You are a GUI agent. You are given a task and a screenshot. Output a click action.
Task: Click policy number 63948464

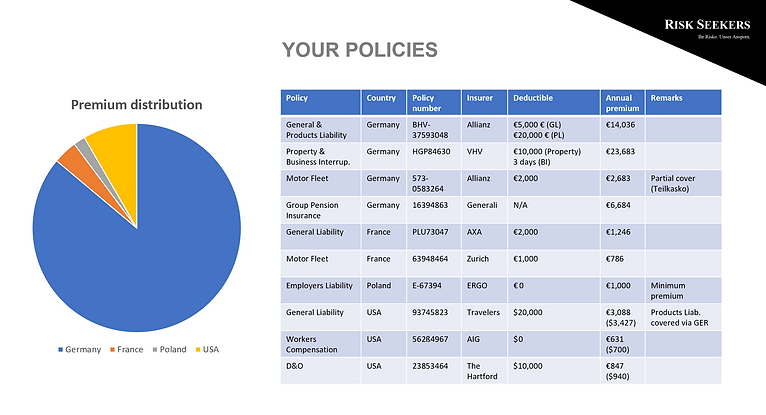434,264
